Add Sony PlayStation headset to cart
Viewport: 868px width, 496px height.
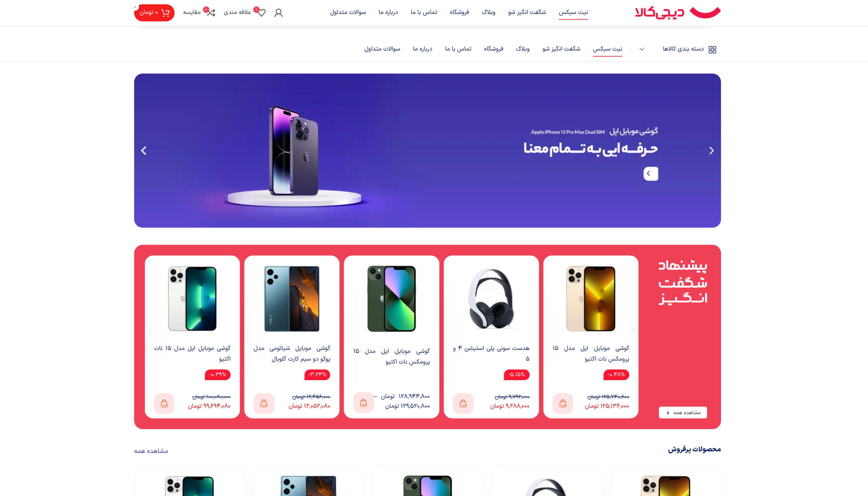463,404
